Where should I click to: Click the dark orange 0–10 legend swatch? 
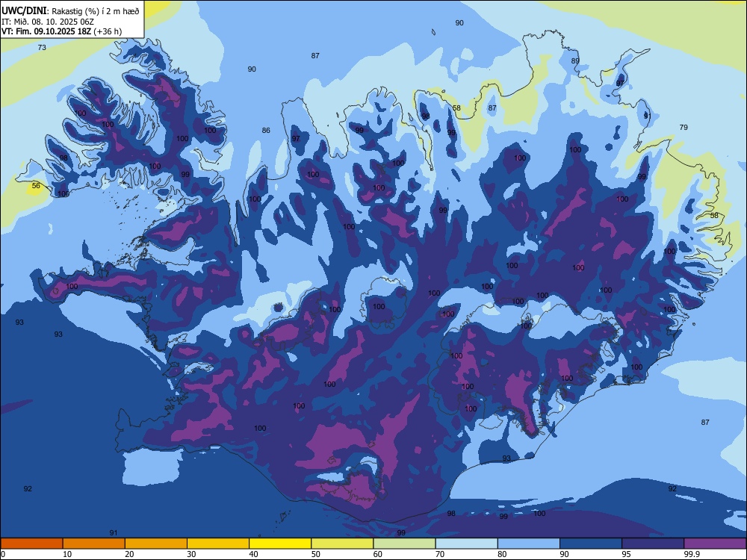[x=31, y=544]
